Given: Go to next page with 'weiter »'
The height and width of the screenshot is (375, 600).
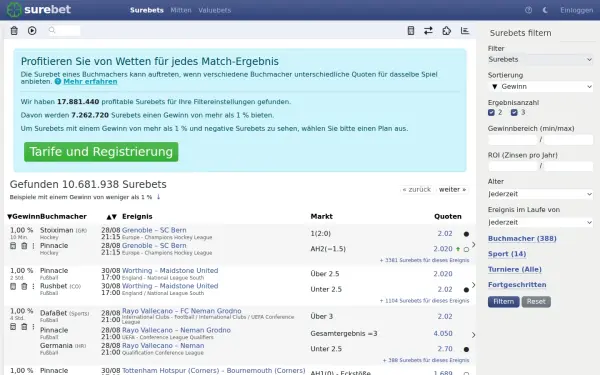Looking at the screenshot, I should (452, 189).
